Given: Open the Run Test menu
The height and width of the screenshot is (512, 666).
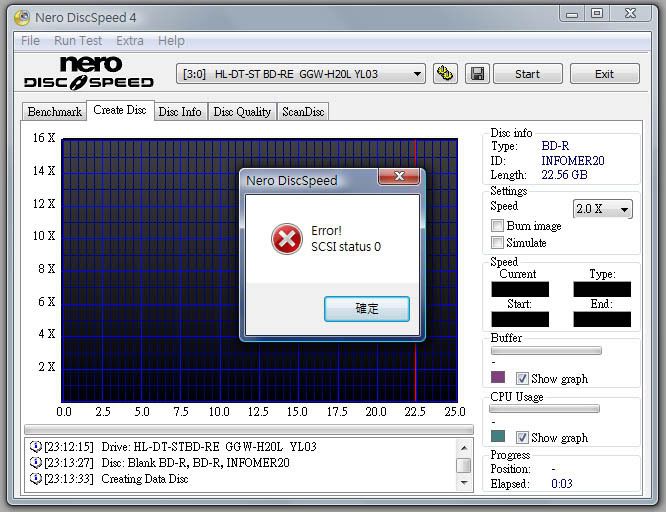Looking at the screenshot, I should pyautogui.click(x=78, y=41).
